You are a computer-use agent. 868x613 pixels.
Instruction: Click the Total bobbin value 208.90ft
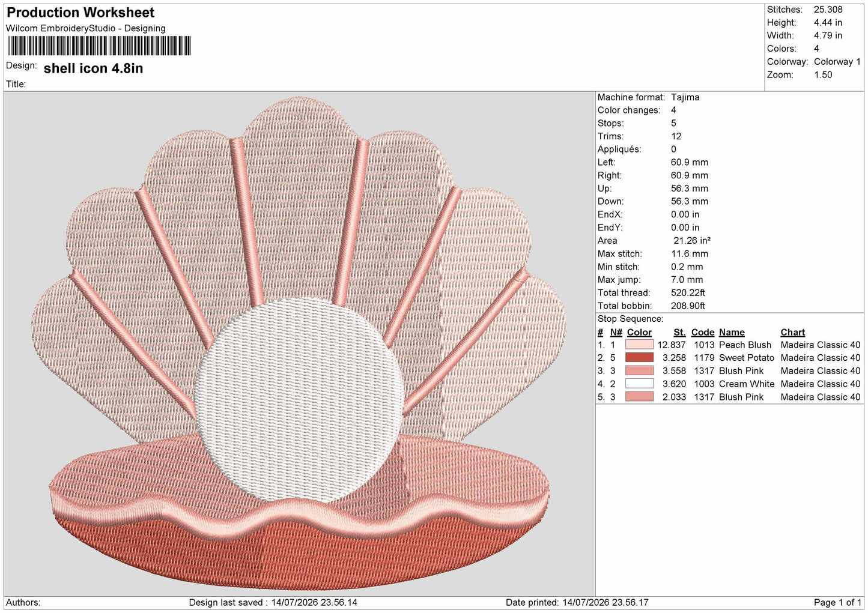tap(688, 306)
